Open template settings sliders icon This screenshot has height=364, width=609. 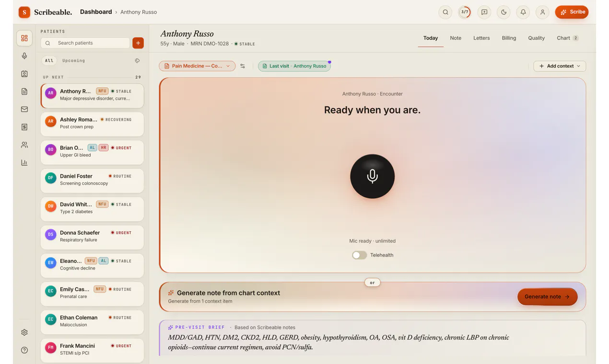click(243, 66)
